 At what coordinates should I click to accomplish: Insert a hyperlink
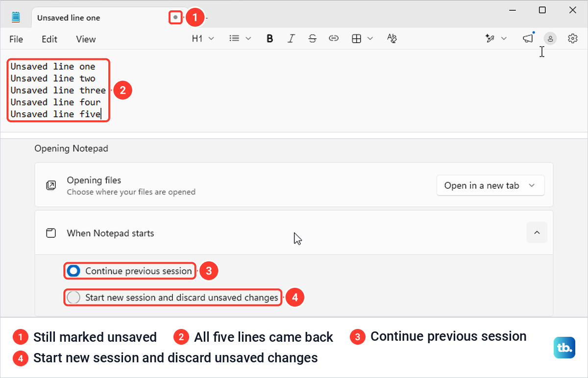pyautogui.click(x=334, y=39)
